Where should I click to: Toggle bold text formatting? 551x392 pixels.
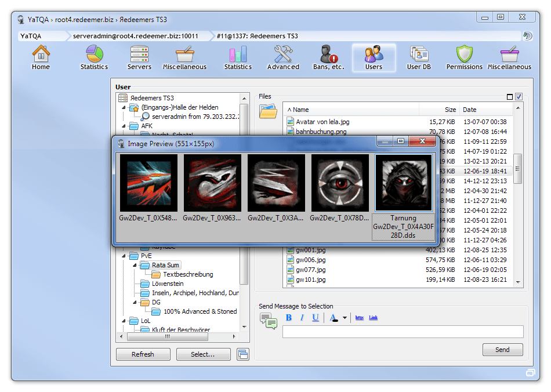pos(288,318)
